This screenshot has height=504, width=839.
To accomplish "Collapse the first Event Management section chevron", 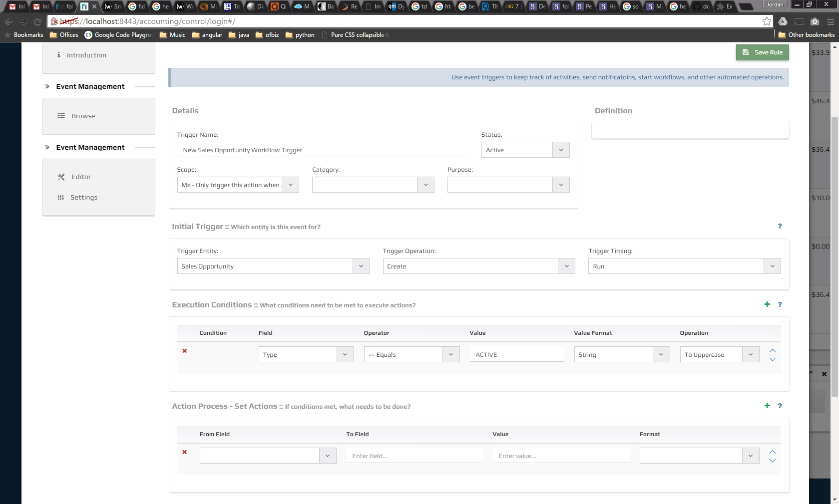I will click(47, 86).
